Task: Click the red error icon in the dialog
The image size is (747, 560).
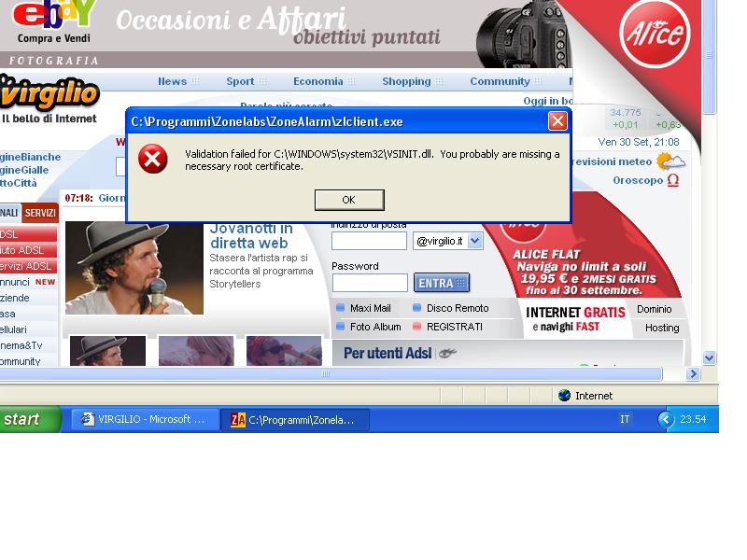Action: pos(152,159)
